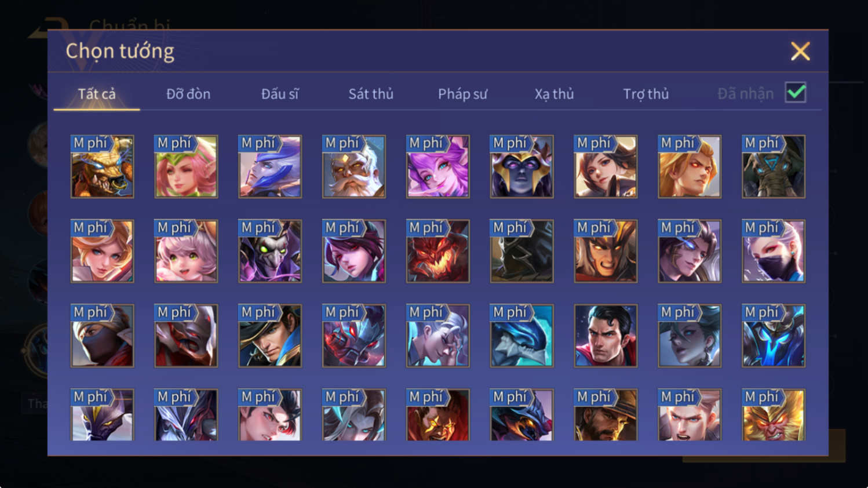Choose the Superman hero portrait

[x=606, y=336]
